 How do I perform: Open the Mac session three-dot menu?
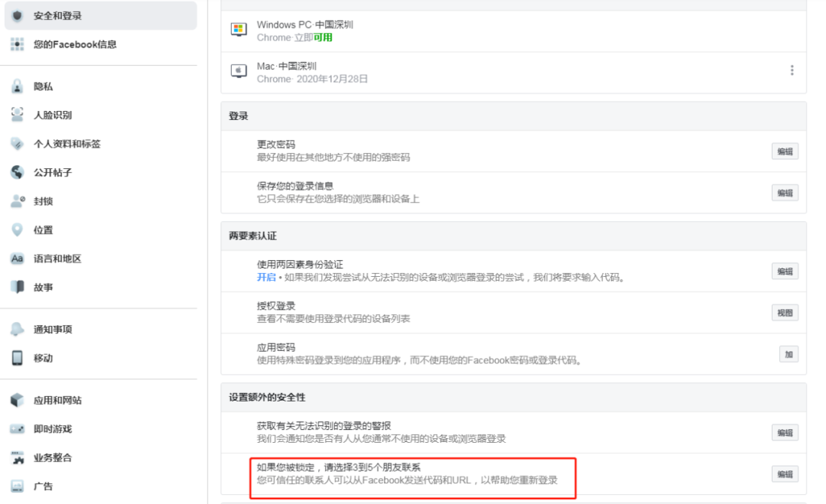tap(792, 69)
